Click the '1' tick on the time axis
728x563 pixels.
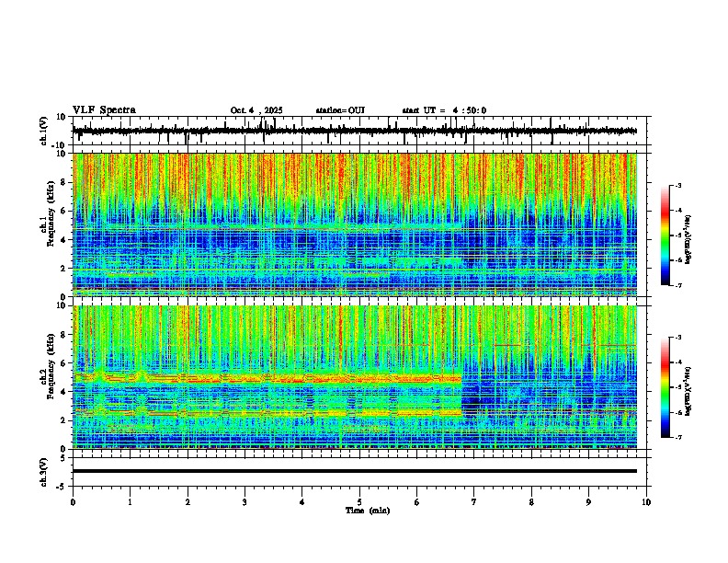130,502
